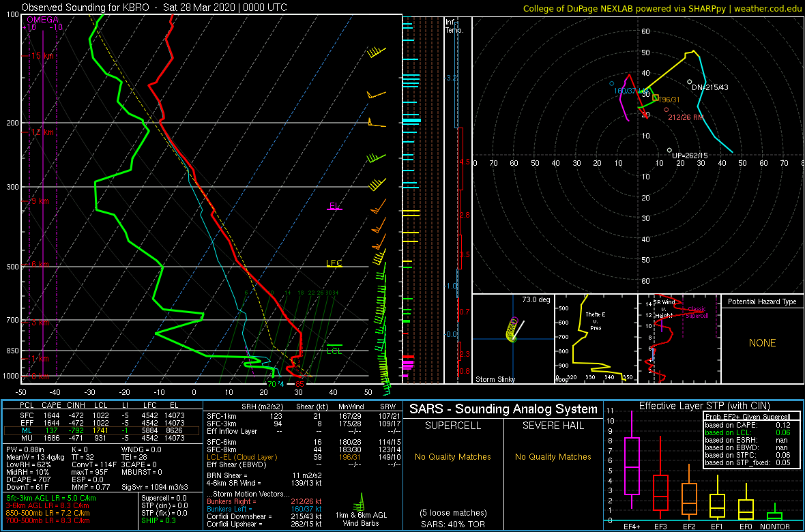Click the 12 km height label

tap(41, 132)
